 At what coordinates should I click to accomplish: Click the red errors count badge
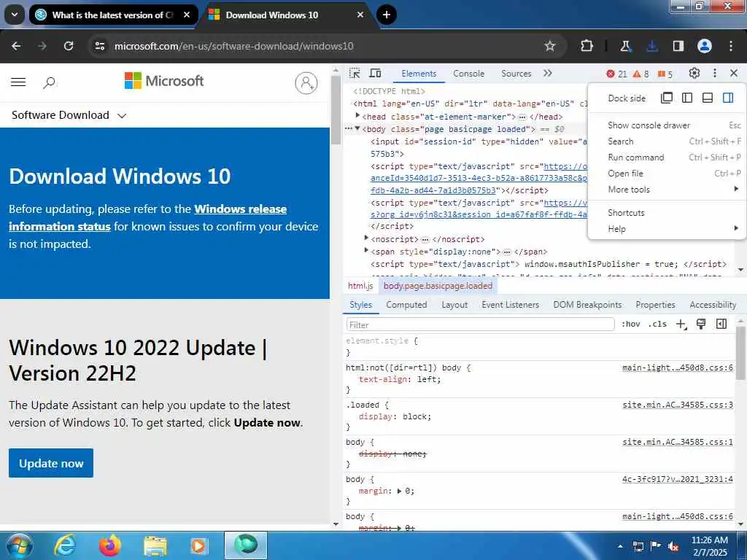(616, 74)
